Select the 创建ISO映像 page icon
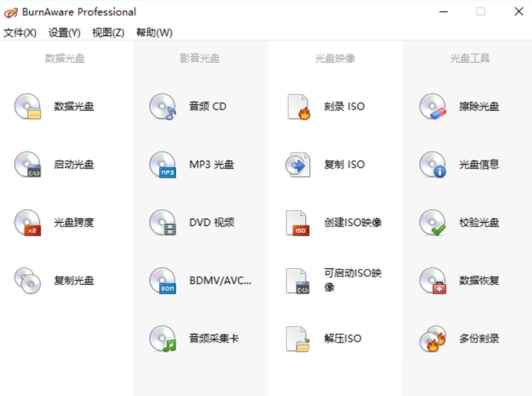 [x=297, y=223]
